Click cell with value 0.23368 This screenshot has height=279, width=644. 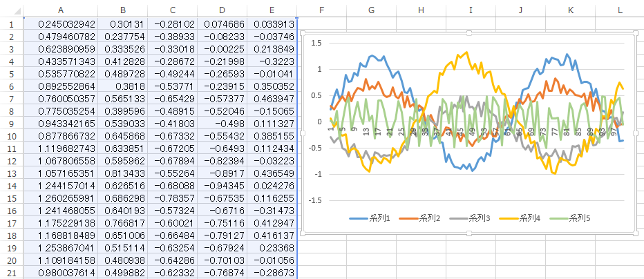coord(272,248)
